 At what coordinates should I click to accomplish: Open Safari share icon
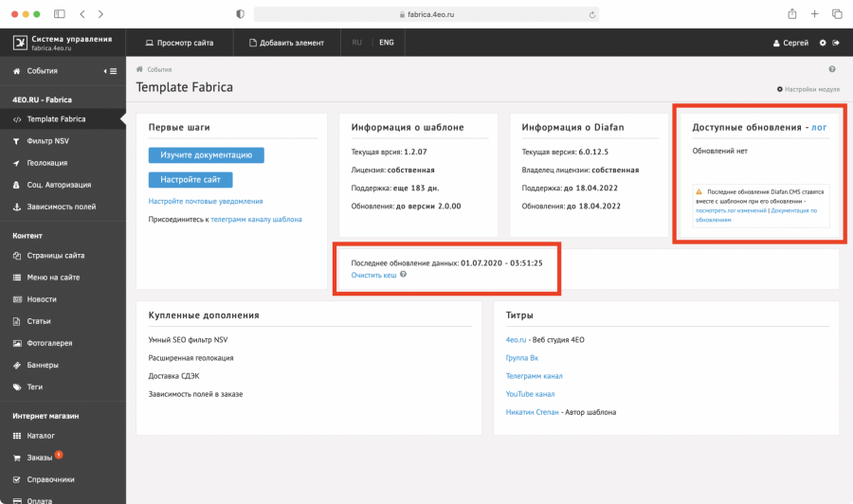coord(791,14)
